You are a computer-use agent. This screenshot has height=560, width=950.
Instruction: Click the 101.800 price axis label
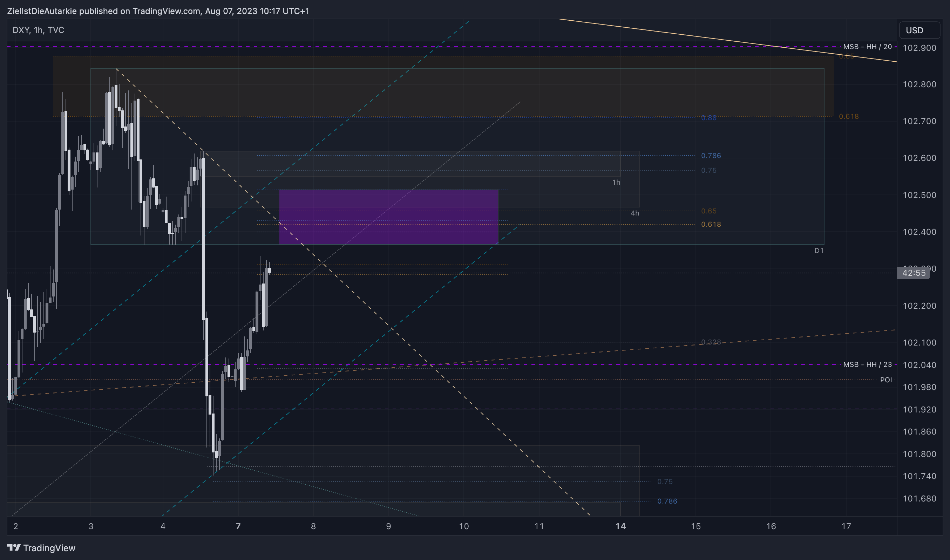[919, 454]
